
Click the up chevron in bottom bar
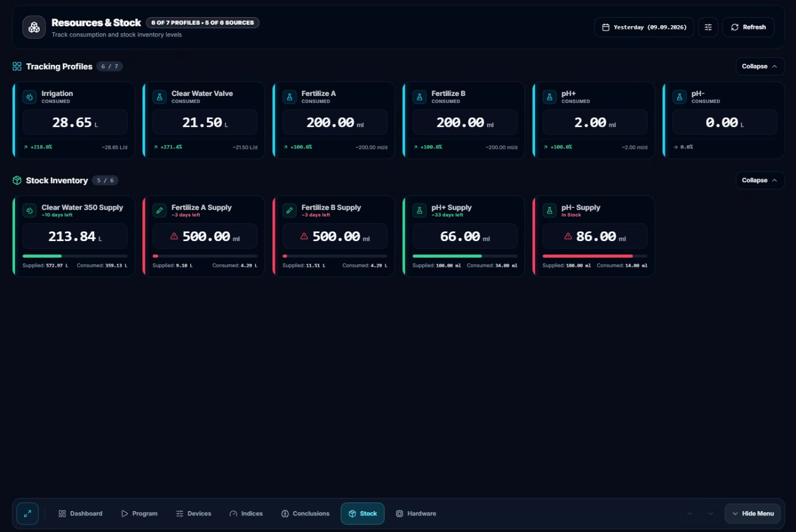tap(689, 513)
